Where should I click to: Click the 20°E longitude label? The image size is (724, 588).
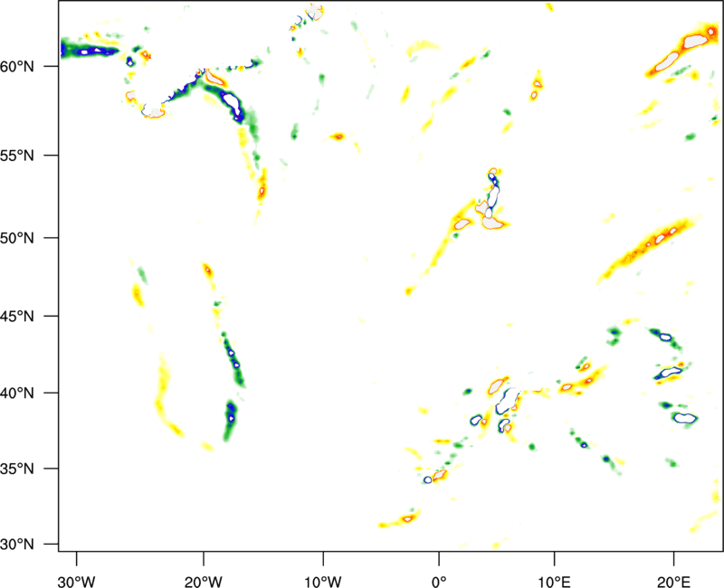click(x=673, y=582)
